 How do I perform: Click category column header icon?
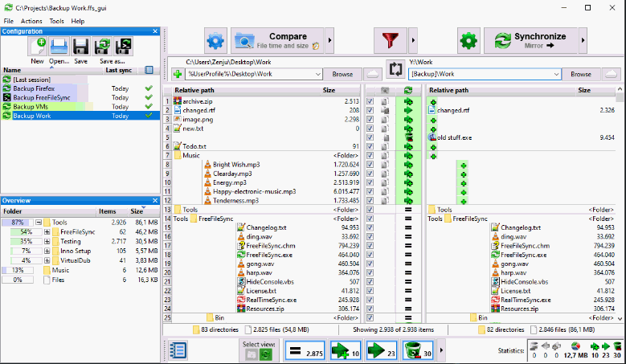point(385,90)
